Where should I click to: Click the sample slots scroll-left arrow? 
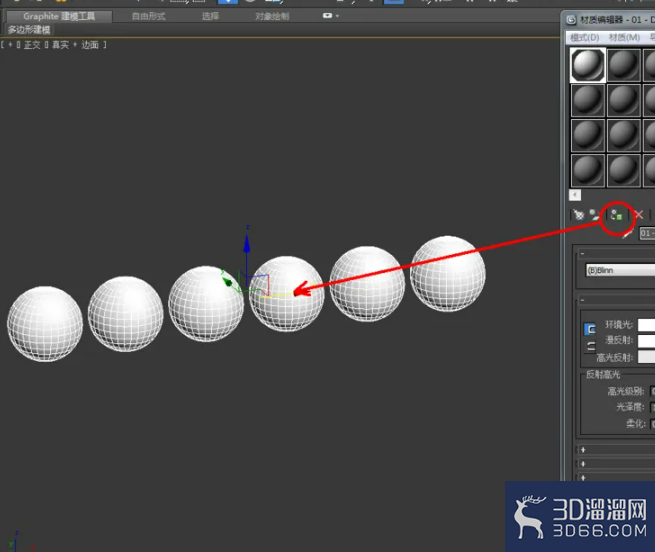click(575, 195)
